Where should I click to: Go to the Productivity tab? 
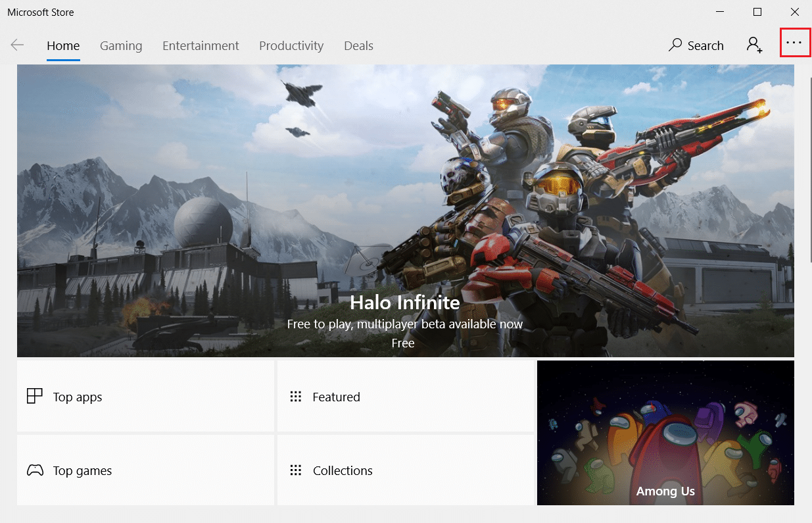coord(291,45)
